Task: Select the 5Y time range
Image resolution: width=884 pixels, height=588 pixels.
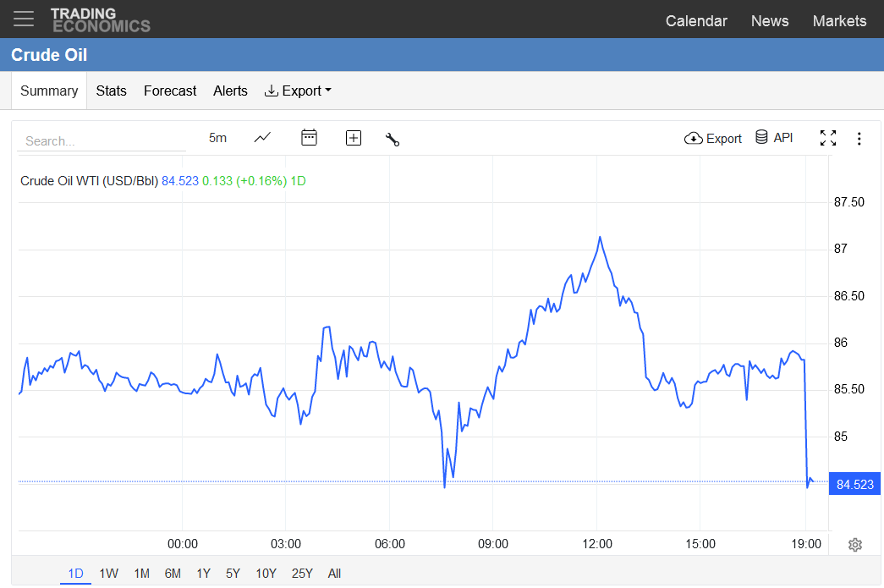Action: coord(233,574)
